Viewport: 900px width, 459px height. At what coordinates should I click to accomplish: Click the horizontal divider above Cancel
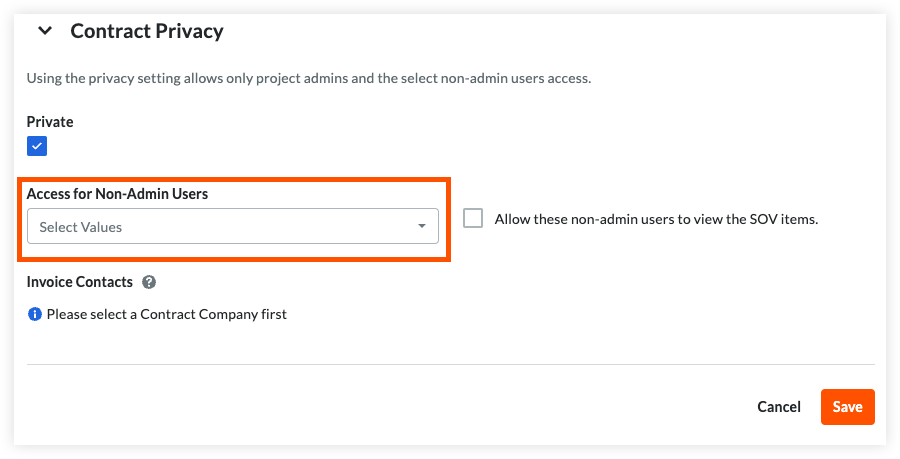pos(450,364)
